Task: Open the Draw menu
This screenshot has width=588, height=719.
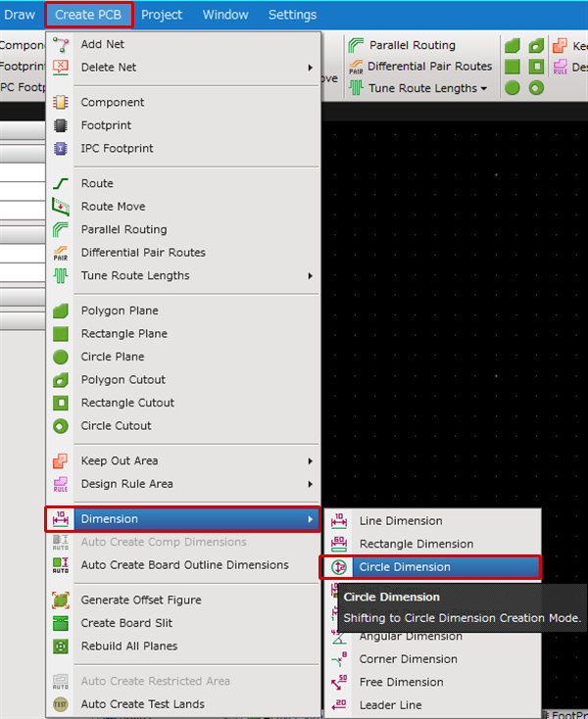Action: tap(19, 15)
